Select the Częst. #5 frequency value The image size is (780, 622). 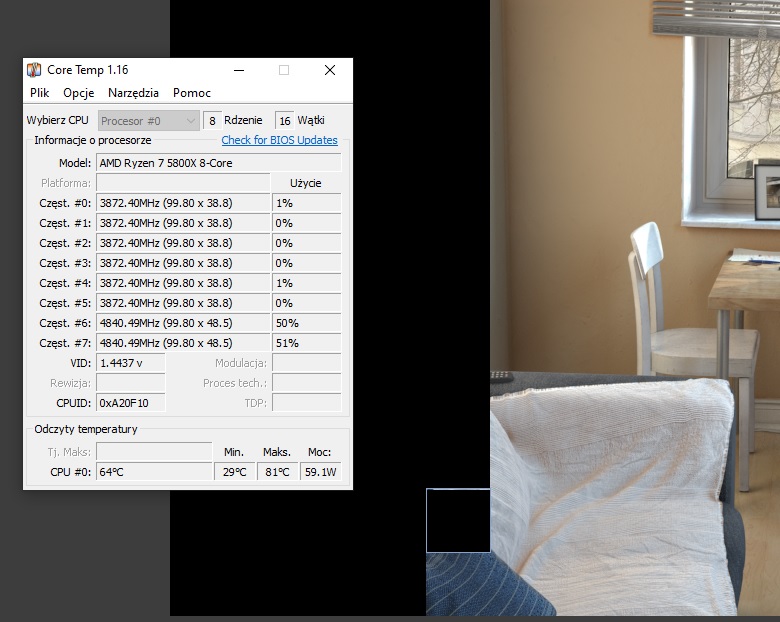183,303
